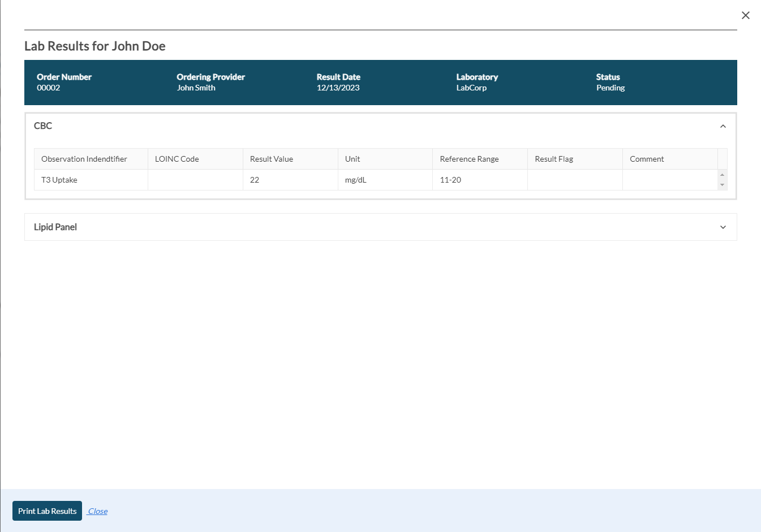Select the LOINC Code column header
The height and width of the screenshot is (532, 761).
tap(177, 159)
